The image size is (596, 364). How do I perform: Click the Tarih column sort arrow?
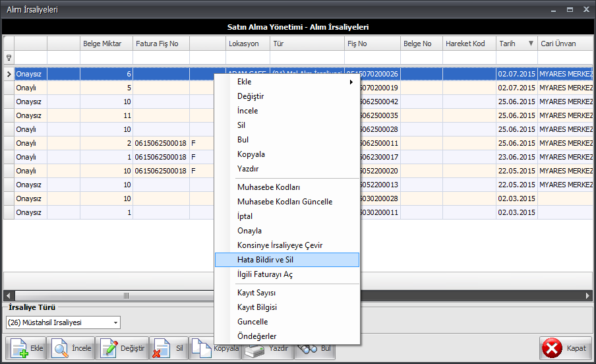click(531, 44)
